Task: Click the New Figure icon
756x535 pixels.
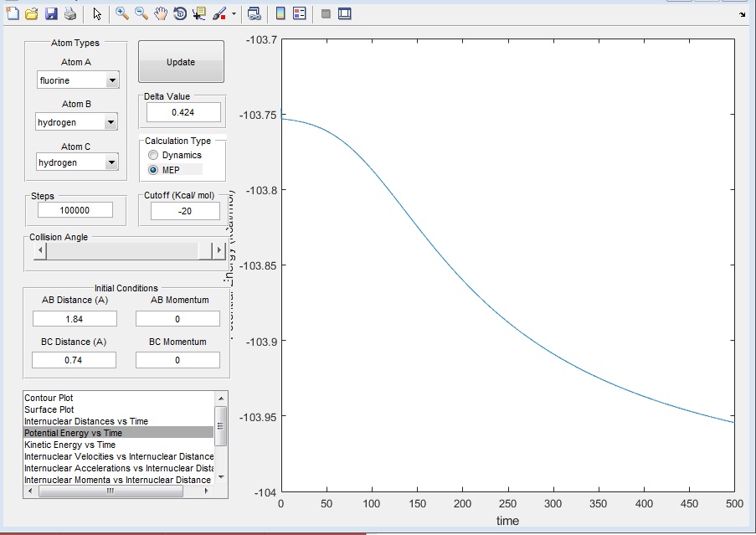Action: pyautogui.click(x=12, y=14)
